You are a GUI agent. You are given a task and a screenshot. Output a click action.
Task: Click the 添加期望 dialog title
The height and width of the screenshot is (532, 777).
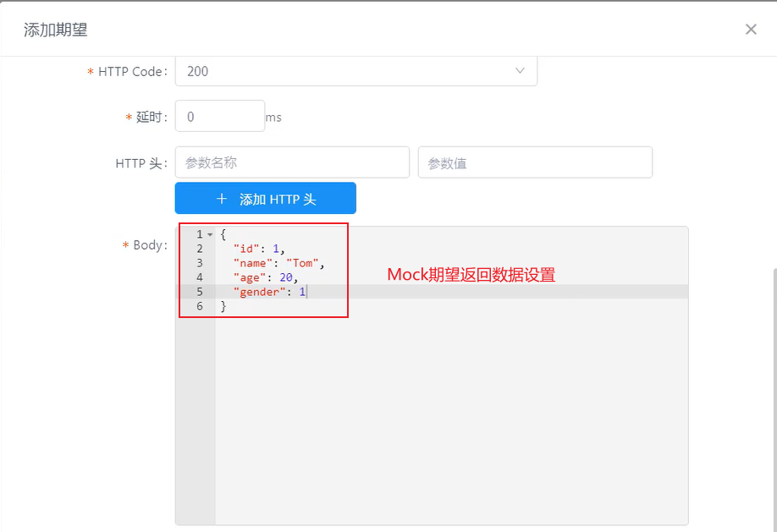[56, 30]
